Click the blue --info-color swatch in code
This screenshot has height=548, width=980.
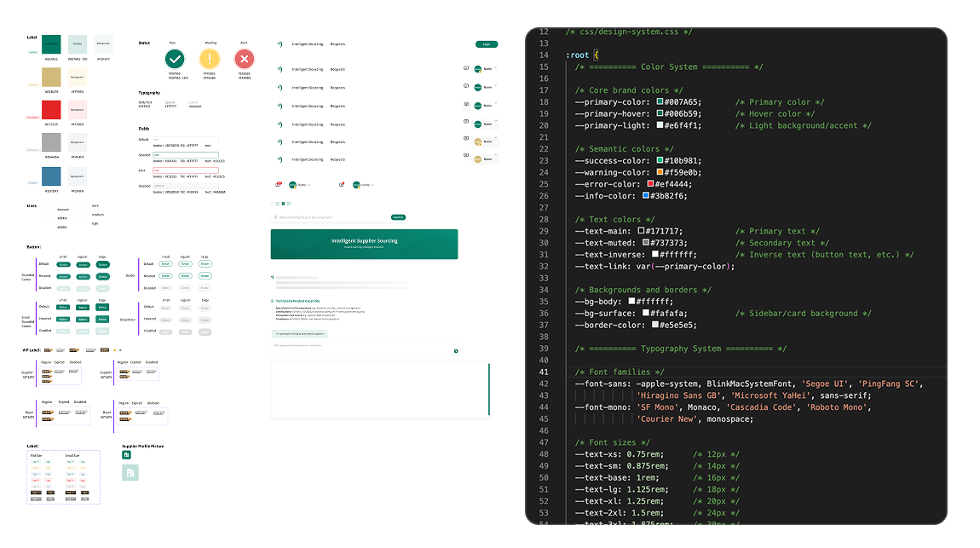click(646, 195)
